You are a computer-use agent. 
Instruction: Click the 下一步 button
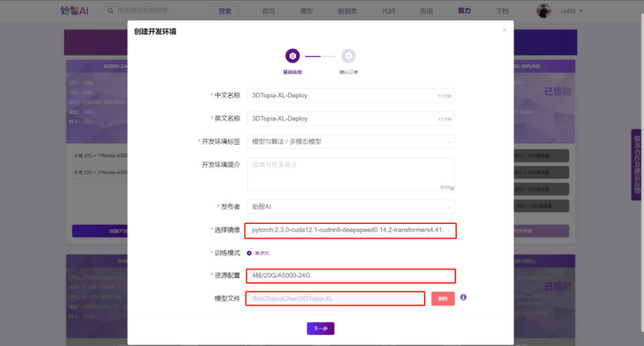[x=321, y=329]
